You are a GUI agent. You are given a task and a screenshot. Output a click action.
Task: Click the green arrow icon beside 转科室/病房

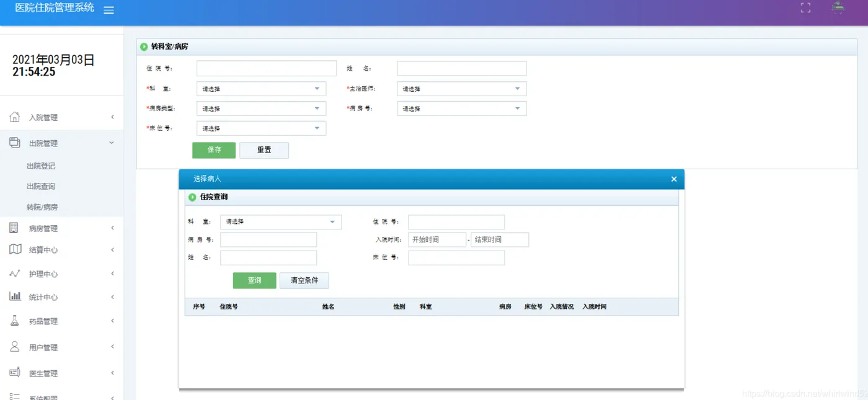click(144, 47)
